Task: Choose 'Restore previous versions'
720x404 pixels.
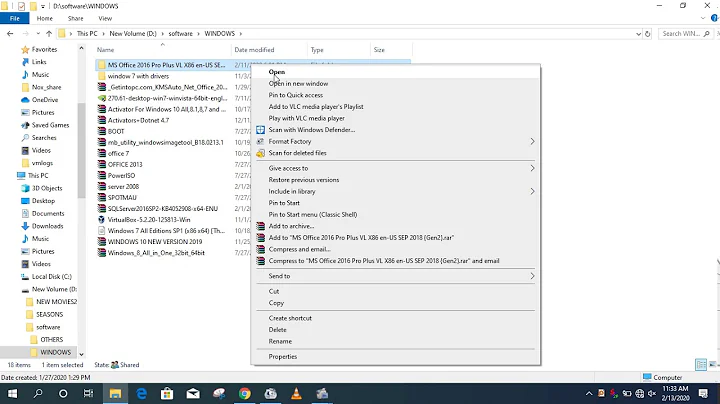Action: [304, 180]
